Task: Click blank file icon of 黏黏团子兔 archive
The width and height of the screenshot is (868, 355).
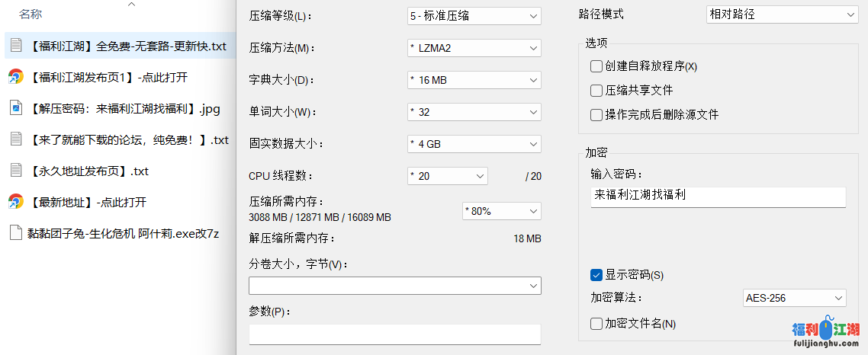Action: click(15, 233)
